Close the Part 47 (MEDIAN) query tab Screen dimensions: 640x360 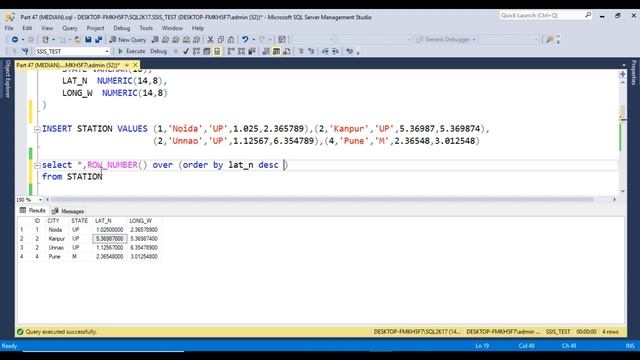point(135,65)
